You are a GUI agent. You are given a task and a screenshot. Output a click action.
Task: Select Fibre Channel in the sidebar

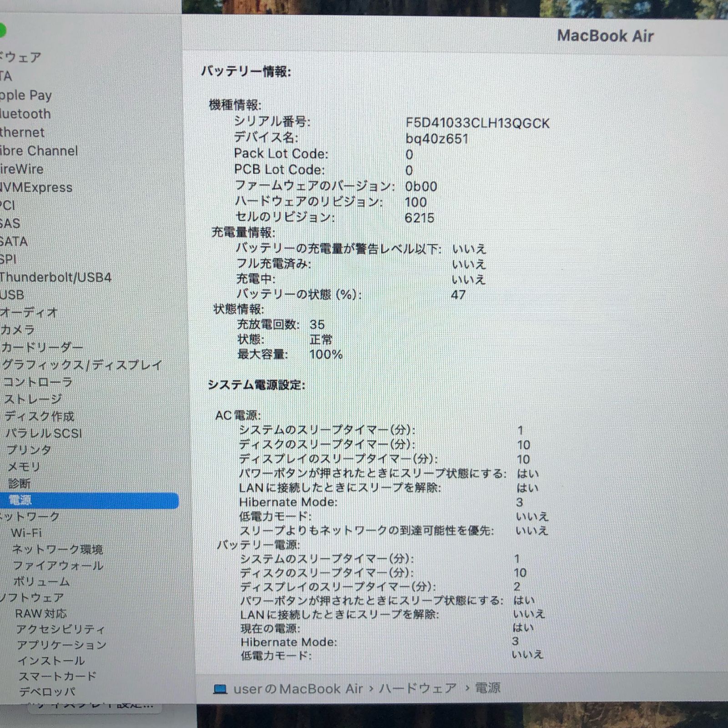click(x=39, y=151)
